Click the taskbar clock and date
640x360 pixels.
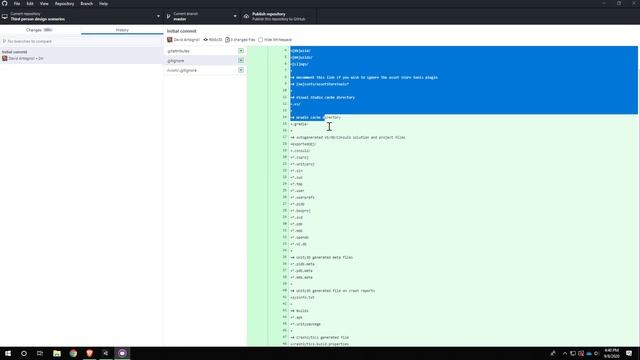(x=611, y=353)
